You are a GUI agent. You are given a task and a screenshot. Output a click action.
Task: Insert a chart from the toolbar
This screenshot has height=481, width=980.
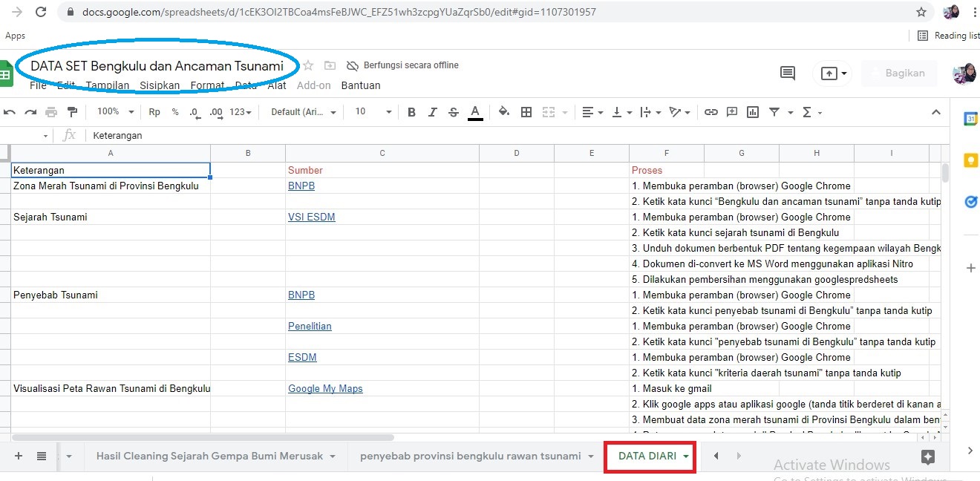[753, 112]
